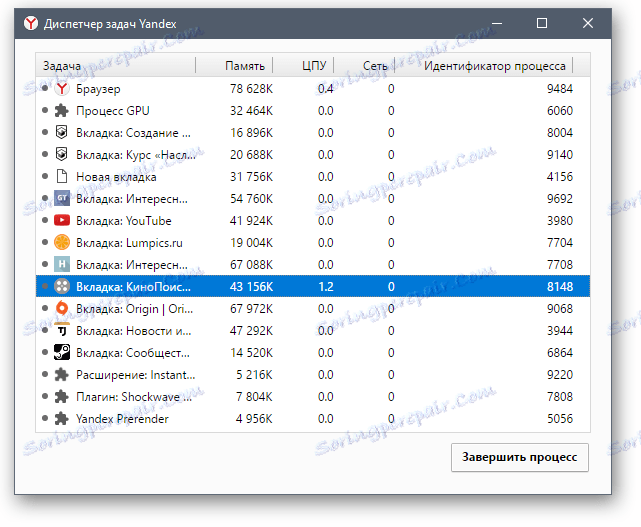The image size is (641, 527).
Task: Select the Вкладка: Создание row
Action: point(313,132)
